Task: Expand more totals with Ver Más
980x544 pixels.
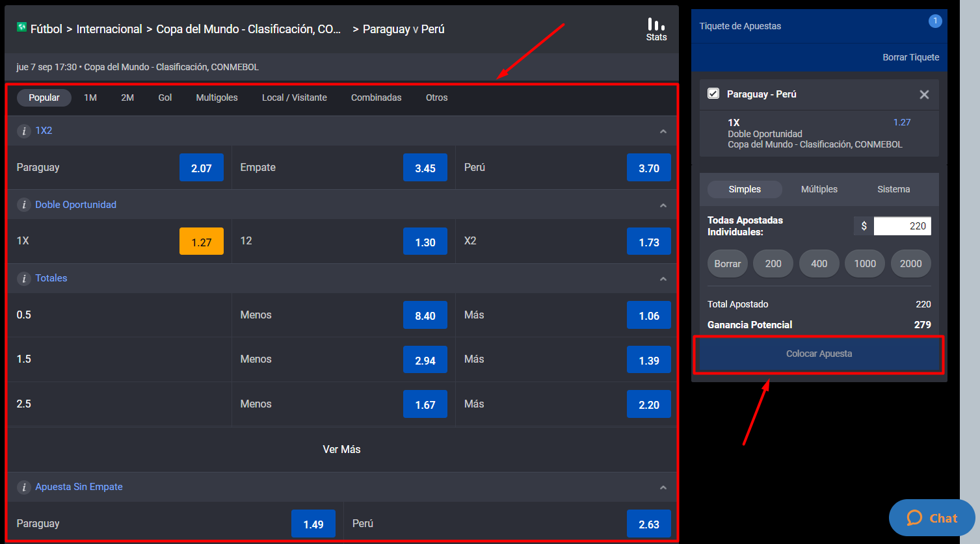Action: (x=341, y=449)
